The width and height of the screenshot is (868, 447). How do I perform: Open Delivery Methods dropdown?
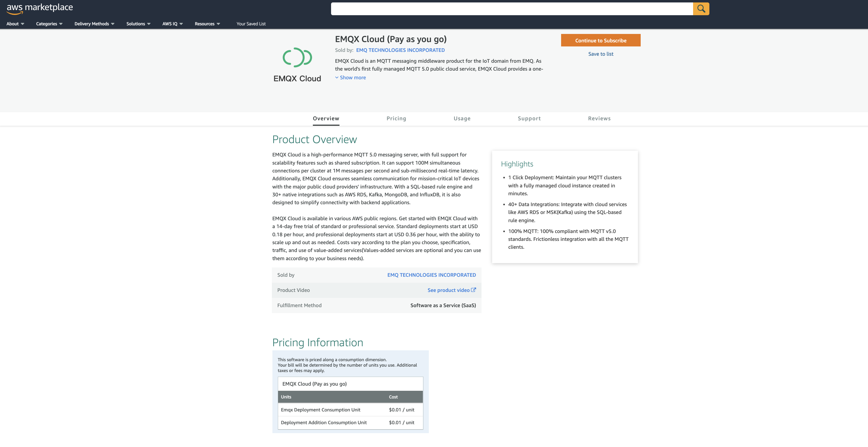click(94, 24)
